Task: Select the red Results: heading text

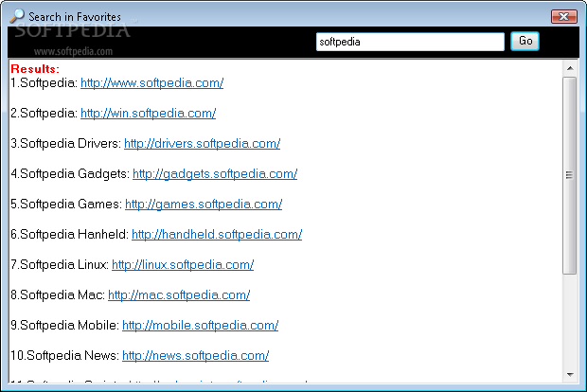Action: [35, 69]
